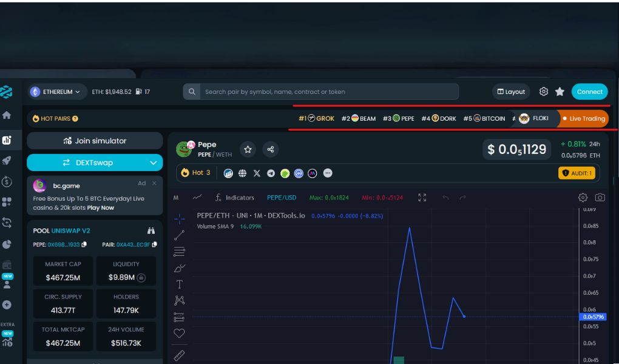Click the current price marker on price axis
619x364 pixels.
pyautogui.click(x=592, y=317)
